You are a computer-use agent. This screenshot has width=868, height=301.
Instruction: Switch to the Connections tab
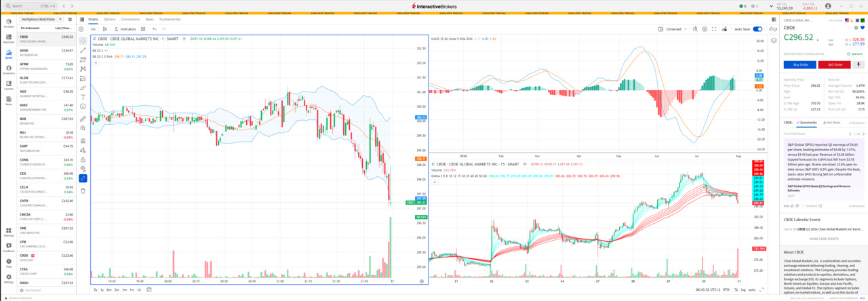130,20
